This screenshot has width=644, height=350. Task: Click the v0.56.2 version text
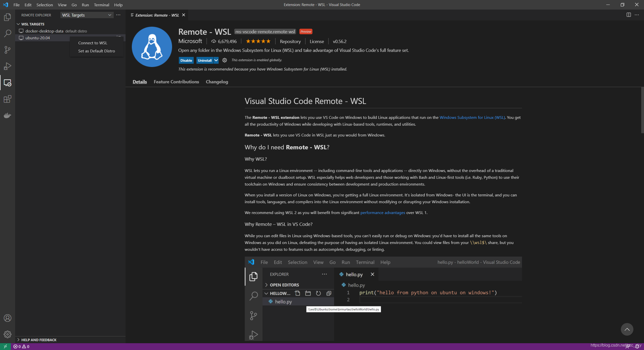[x=340, y=42]
